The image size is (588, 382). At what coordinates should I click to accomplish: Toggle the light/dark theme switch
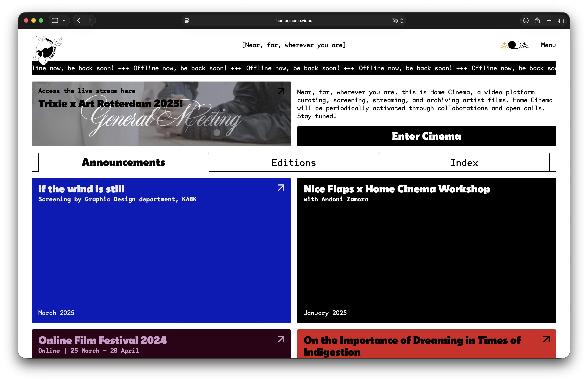coord(514,45)
